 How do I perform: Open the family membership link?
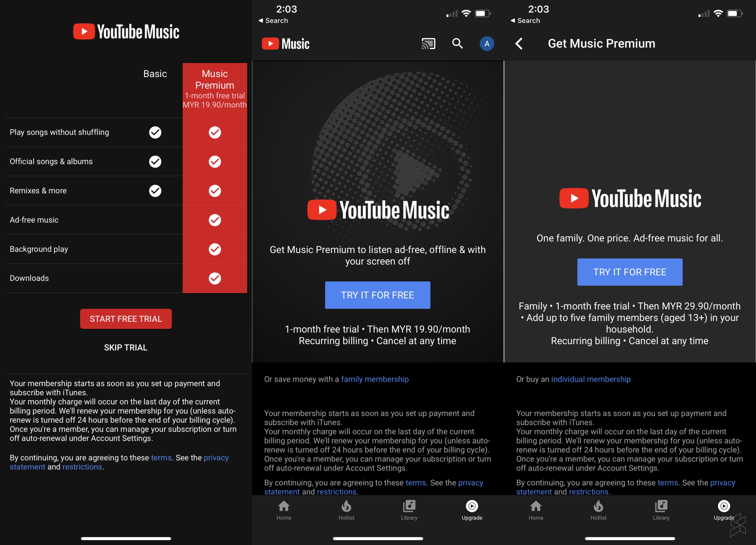375,379
